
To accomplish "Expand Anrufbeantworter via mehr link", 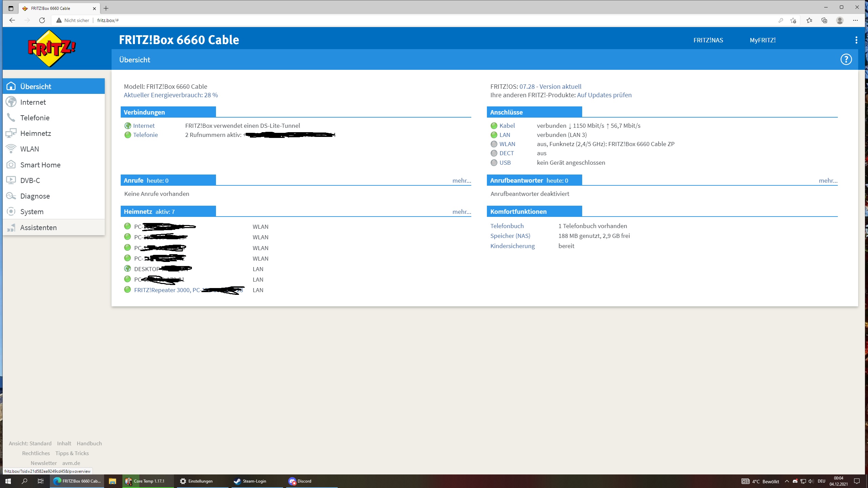I will [828, 181].
